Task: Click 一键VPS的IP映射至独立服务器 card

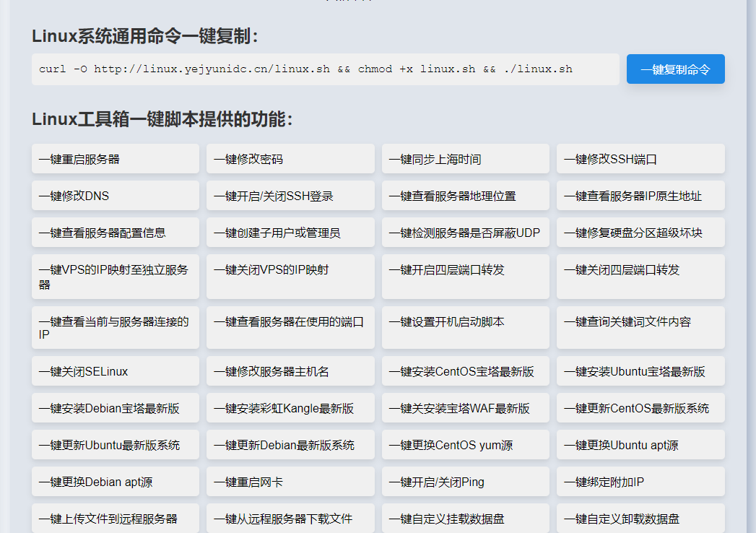Action: [116, 277]
